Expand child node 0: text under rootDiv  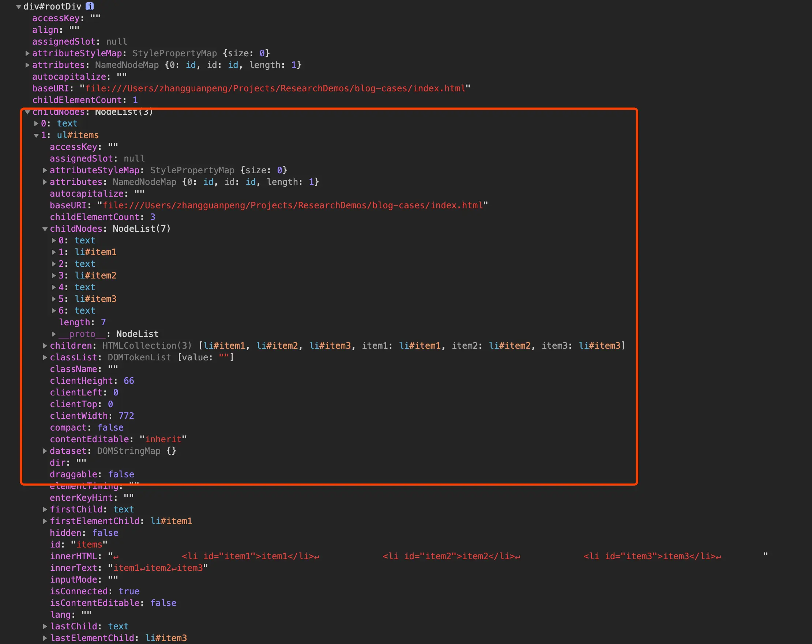pyautogui.click(x=36, y=124)
